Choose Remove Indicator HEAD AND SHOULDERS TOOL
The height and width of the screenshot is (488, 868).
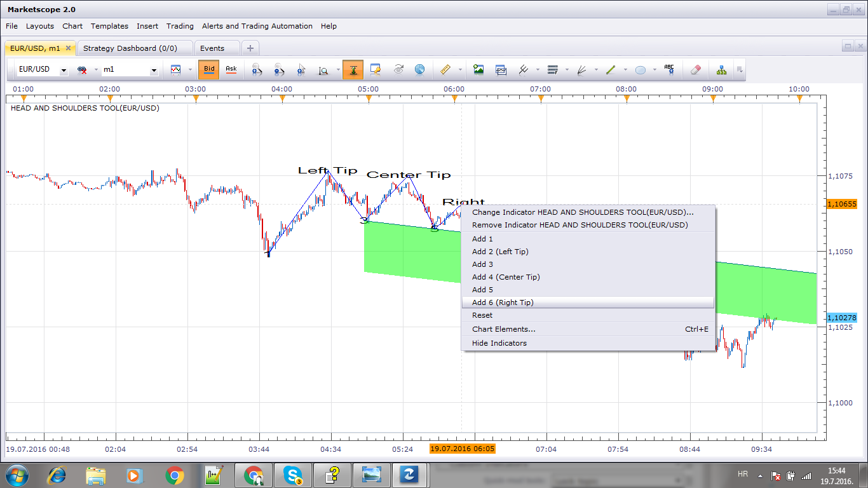[588, 225]
